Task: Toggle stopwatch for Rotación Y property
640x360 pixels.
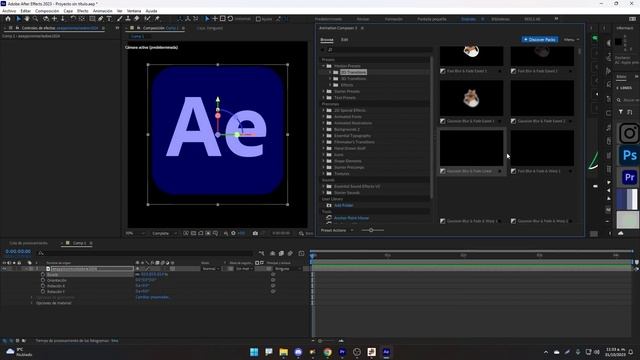Action: [x=43, y=291]
